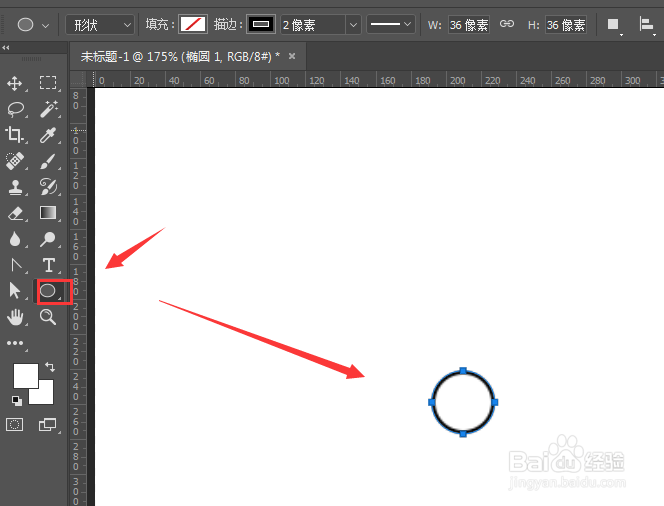The image size is (664, 506).
Task: Select the Gradient tool
Action: [48, 213]
